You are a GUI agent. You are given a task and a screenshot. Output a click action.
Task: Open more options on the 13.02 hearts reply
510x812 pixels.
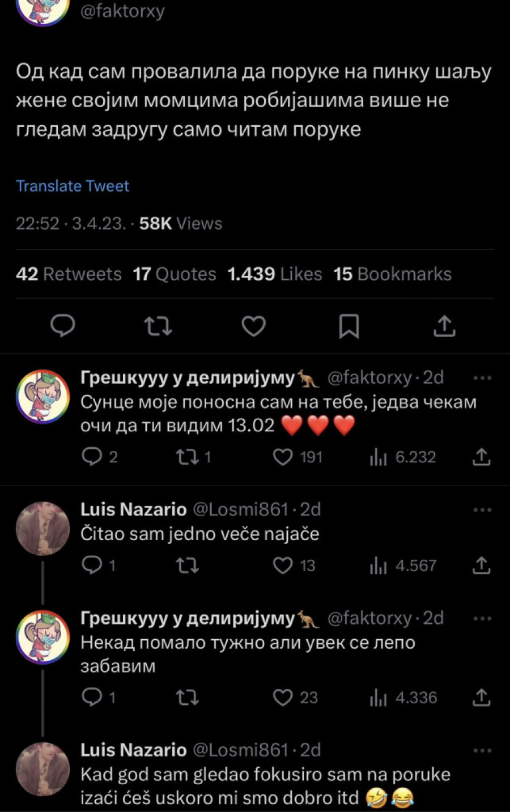coord(482,378)
